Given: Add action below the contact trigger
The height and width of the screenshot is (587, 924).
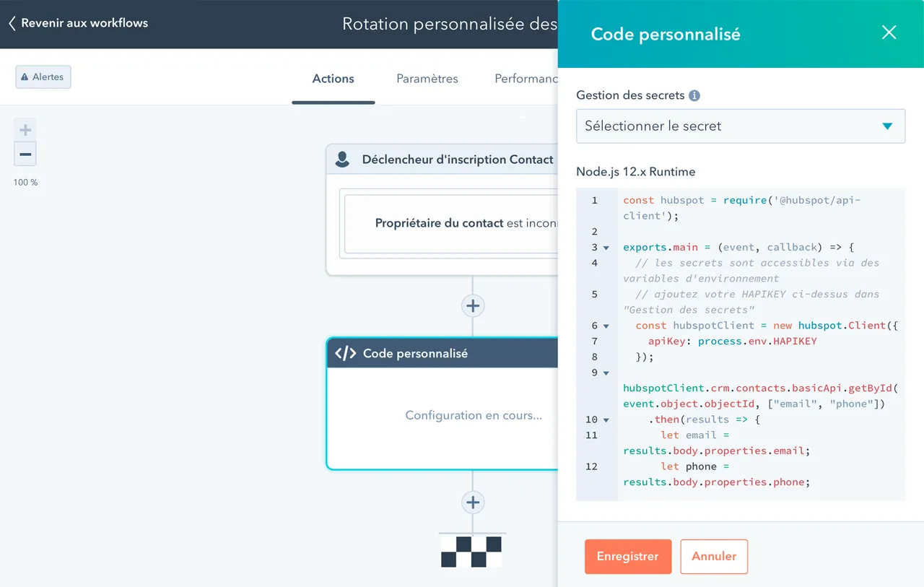Looking at the screenshot, I should [473, 305].
